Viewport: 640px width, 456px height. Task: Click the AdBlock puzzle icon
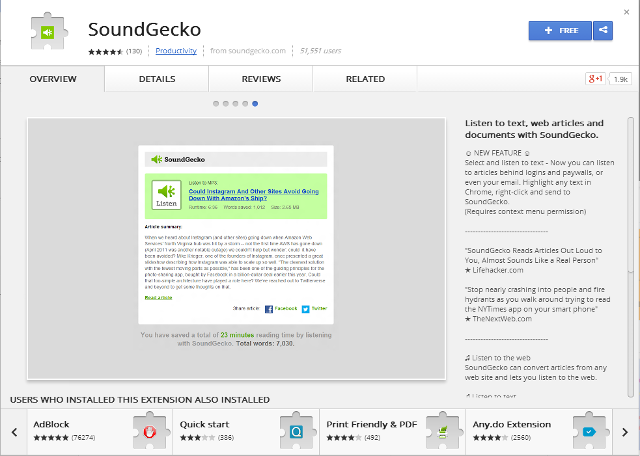pos(150,431)
